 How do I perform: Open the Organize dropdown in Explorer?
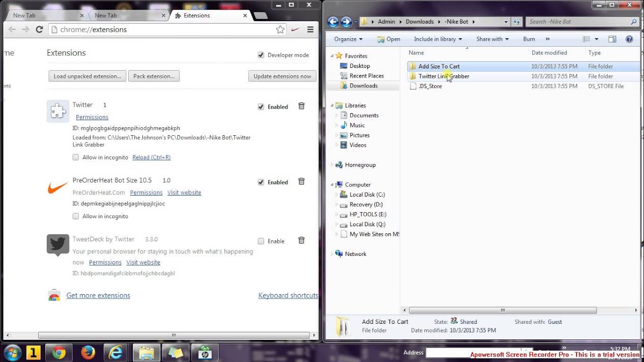pyautogui.click(x=348, y=39)
